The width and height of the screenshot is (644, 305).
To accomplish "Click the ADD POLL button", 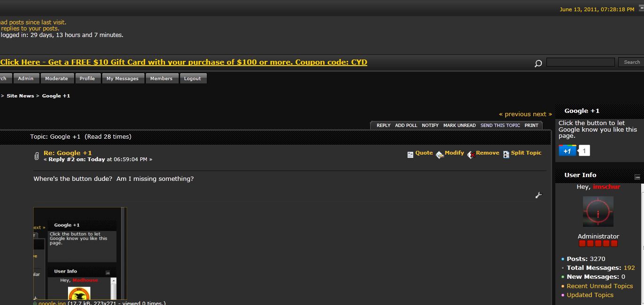I will pyautogui.click(x=406, y=126).
